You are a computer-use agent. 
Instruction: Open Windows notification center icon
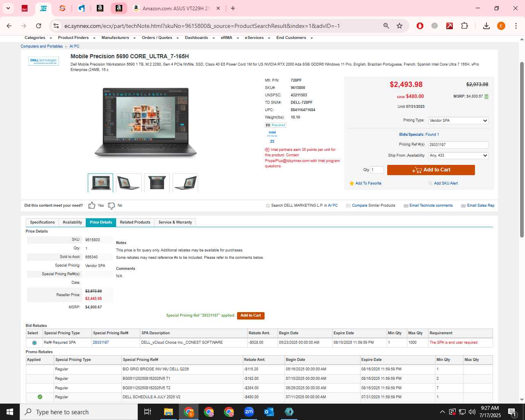pyautogui.click(x=511, y=412)
